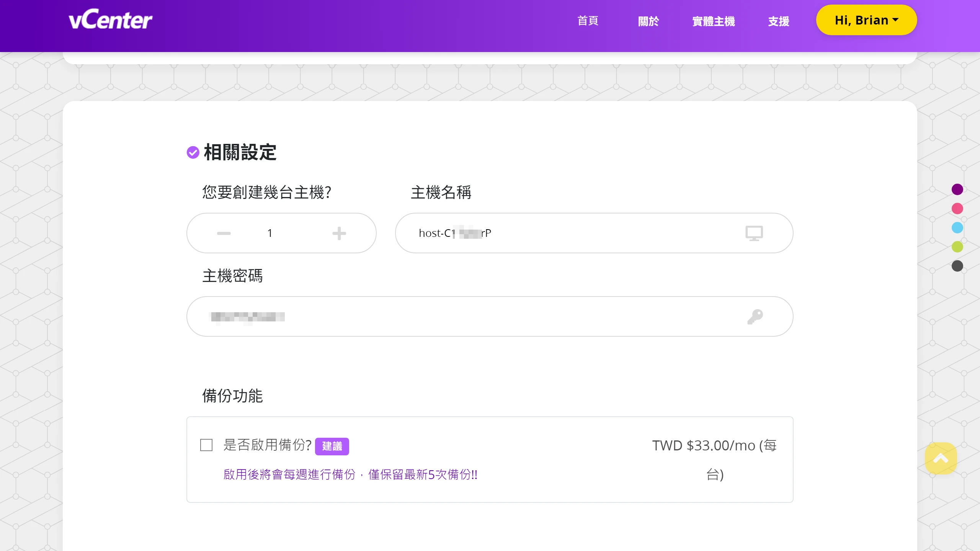Click the monitor icon in the host name field

pyautogui.click(x=754, y=233)
